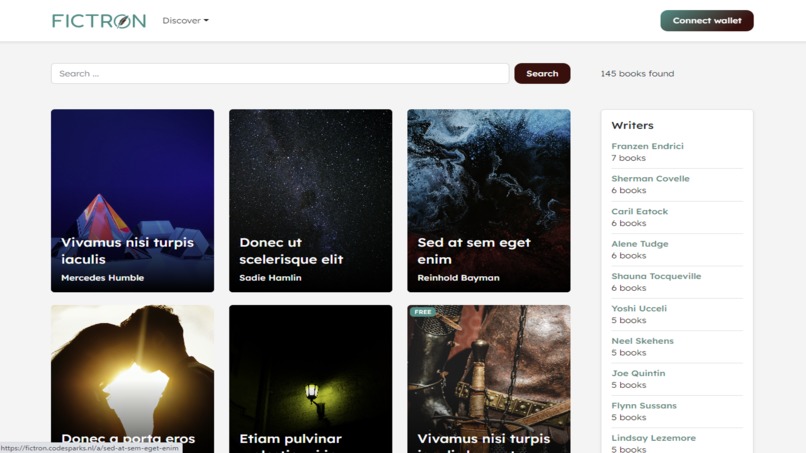
Task: Click 6 books under Alene Tudge
Action: [628, 256]
